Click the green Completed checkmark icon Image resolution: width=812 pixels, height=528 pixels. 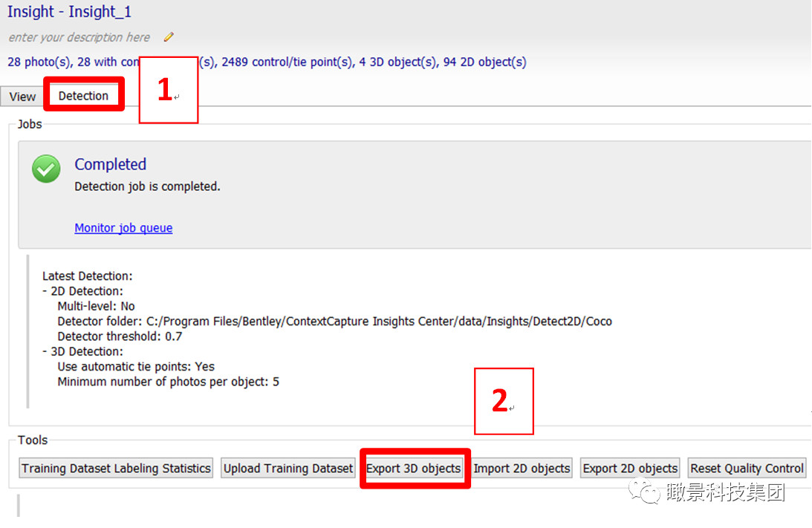46,169
